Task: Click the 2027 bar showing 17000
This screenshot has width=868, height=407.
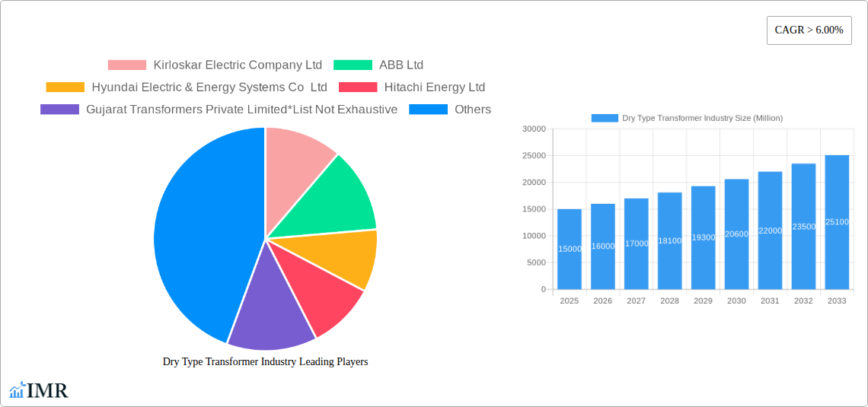Action: click(636, 244)
